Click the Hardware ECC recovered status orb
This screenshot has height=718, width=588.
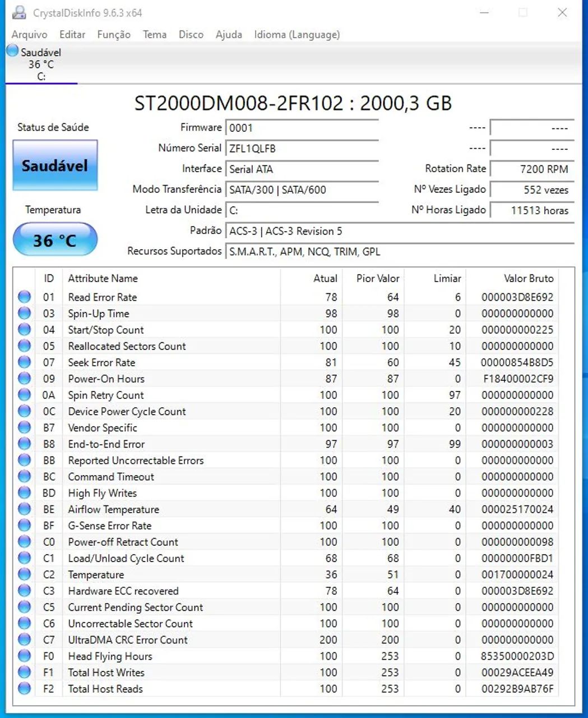(25, 590)
